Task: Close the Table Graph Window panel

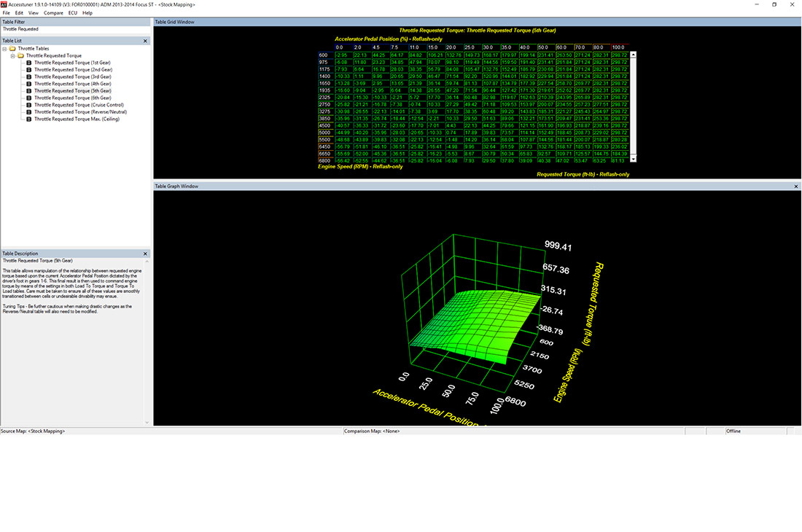Action: [796, 187]
